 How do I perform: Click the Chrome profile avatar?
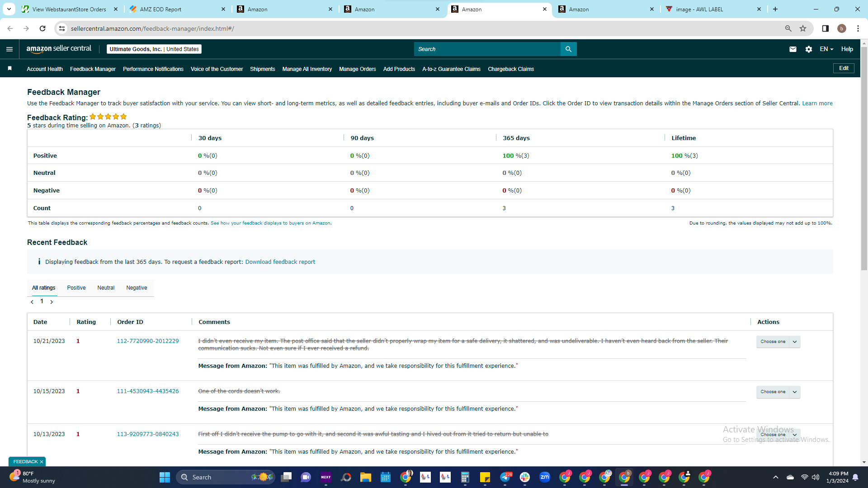click(x=842, y=28)
